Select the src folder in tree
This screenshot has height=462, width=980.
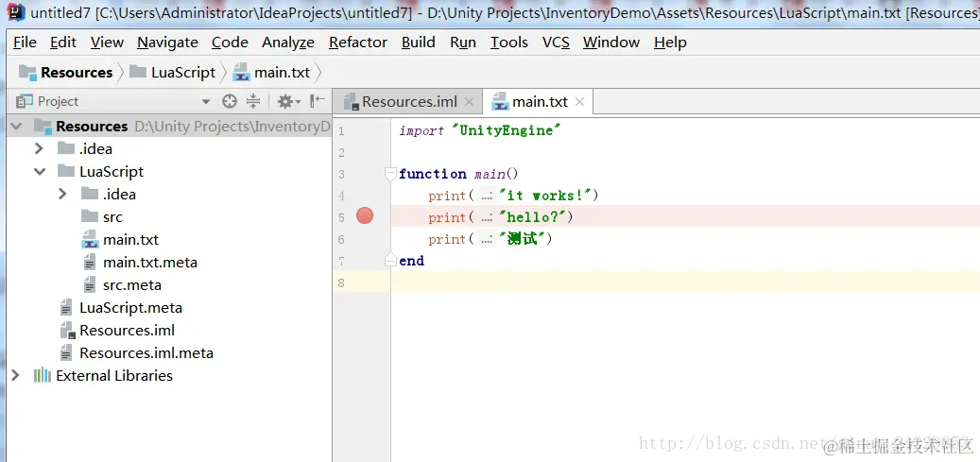click(113, 217)
